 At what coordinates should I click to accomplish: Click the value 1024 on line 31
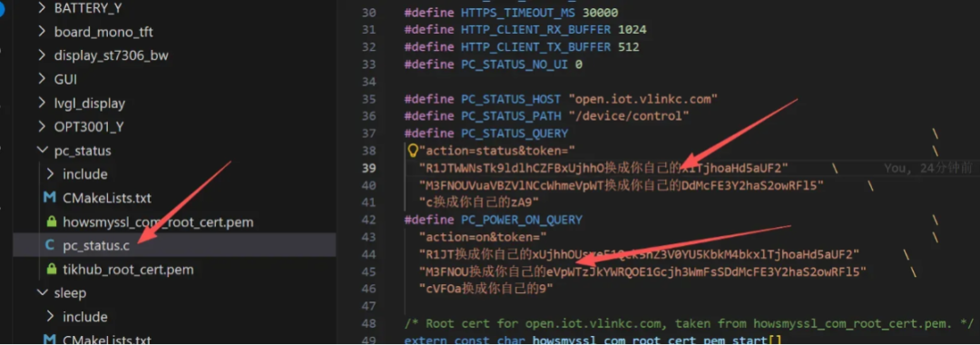(632, 29)
